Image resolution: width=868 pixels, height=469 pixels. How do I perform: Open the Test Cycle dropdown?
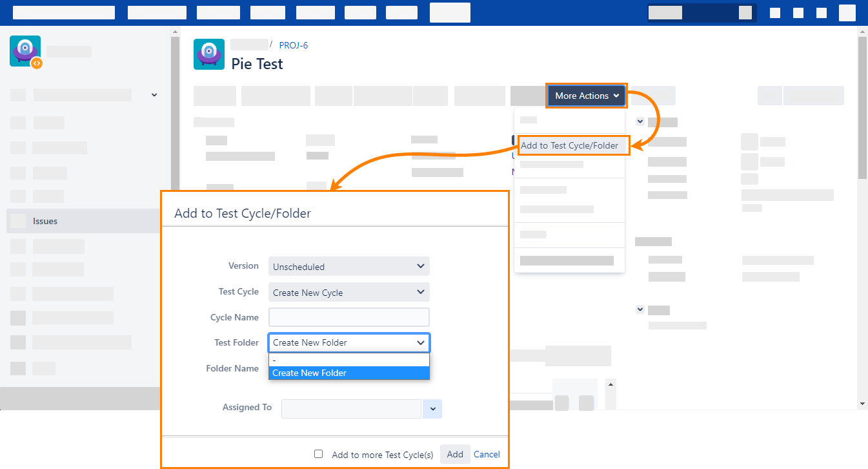[x=348, y=292]
